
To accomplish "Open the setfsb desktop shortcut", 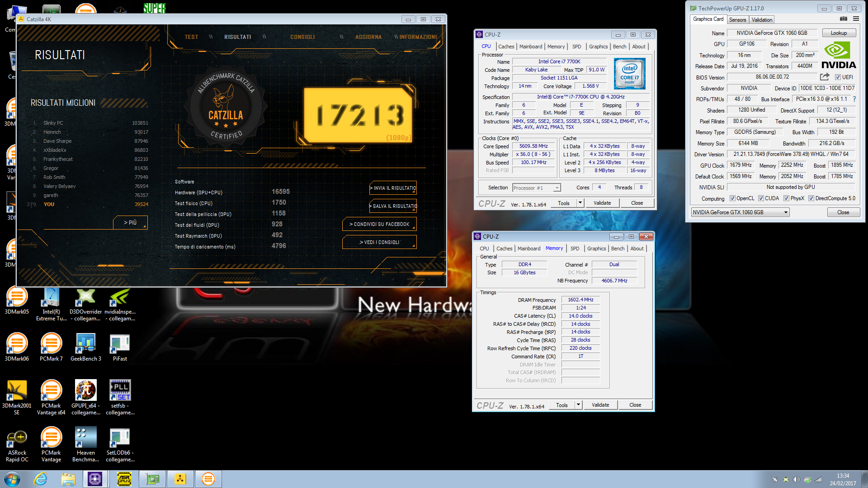I will [x=120, y=397].
